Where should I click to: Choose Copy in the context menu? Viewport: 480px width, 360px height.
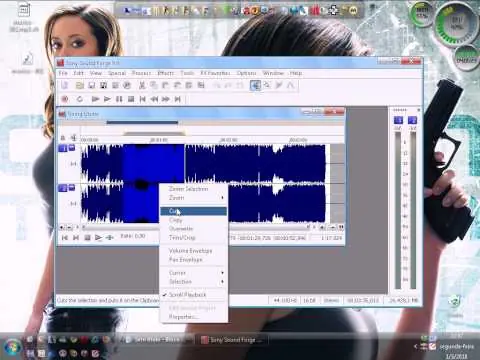[193, 220]
